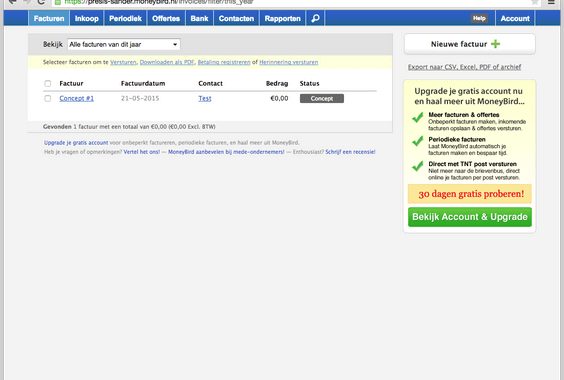Open the Export naar CSV, Excel, PDF link
Viewport: 564px width, 380px height.
[464, 67]
